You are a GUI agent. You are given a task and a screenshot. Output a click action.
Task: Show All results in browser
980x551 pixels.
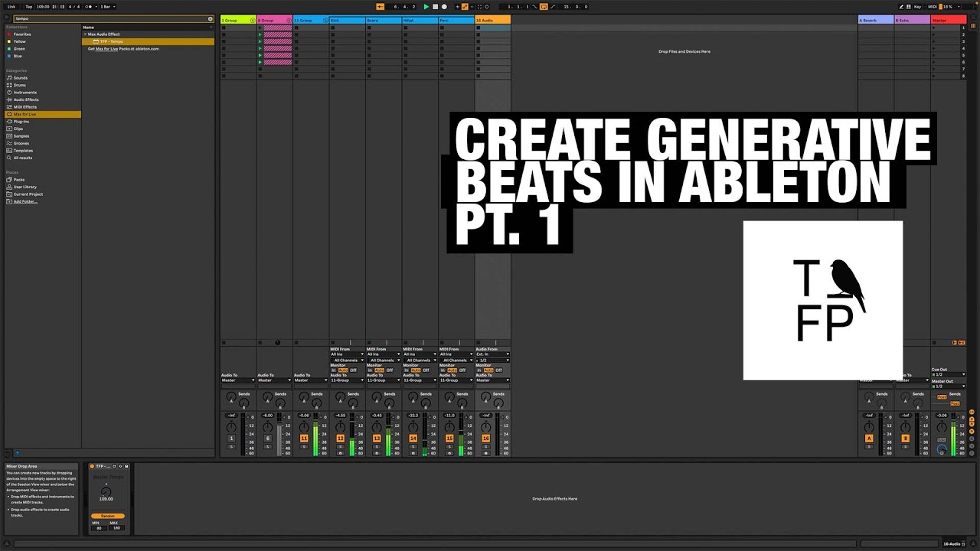[x=22, y=158]
